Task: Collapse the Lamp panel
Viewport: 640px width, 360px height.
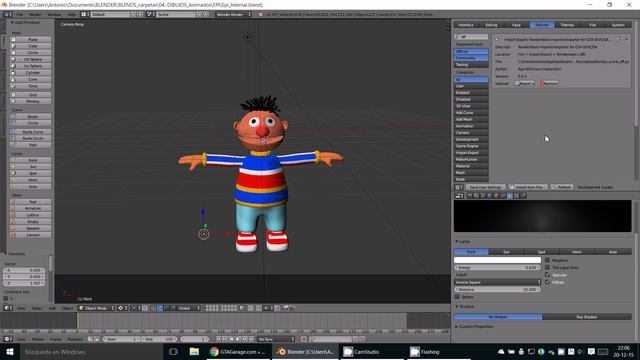Action: click(x=457, y=242)
